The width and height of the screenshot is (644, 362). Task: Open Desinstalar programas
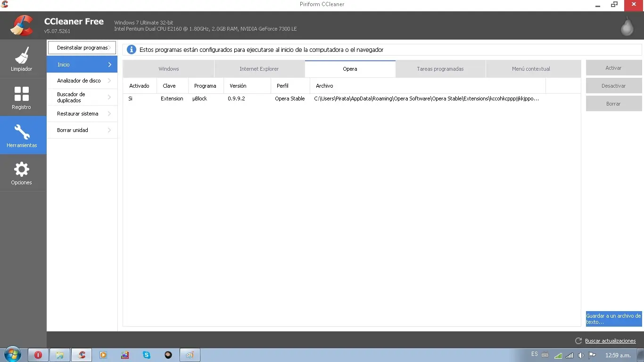(82, 48)
